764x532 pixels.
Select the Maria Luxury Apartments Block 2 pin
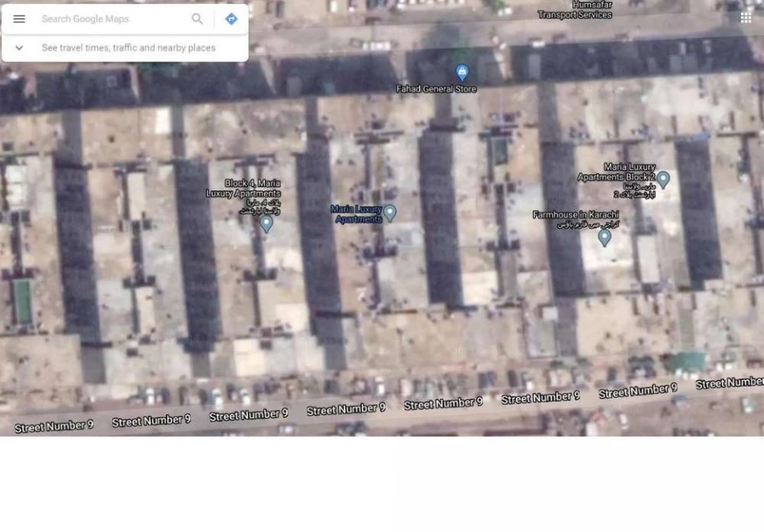663,179
